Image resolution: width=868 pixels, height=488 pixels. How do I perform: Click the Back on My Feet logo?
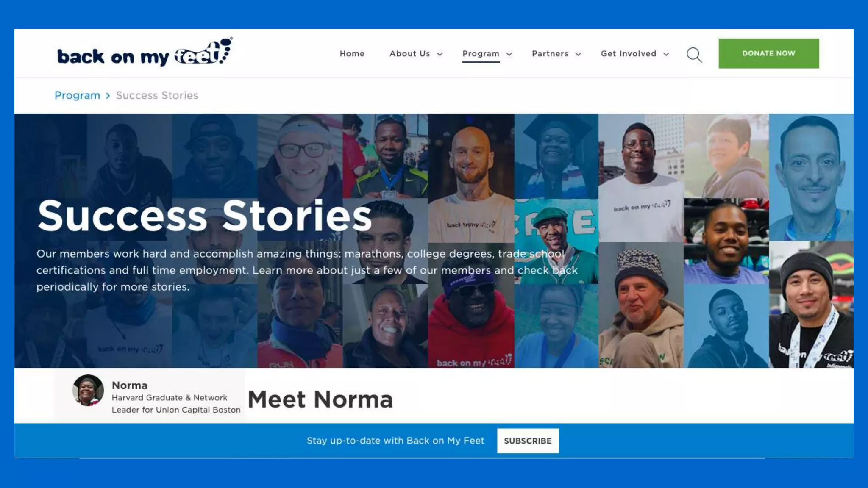coord(145,53)
